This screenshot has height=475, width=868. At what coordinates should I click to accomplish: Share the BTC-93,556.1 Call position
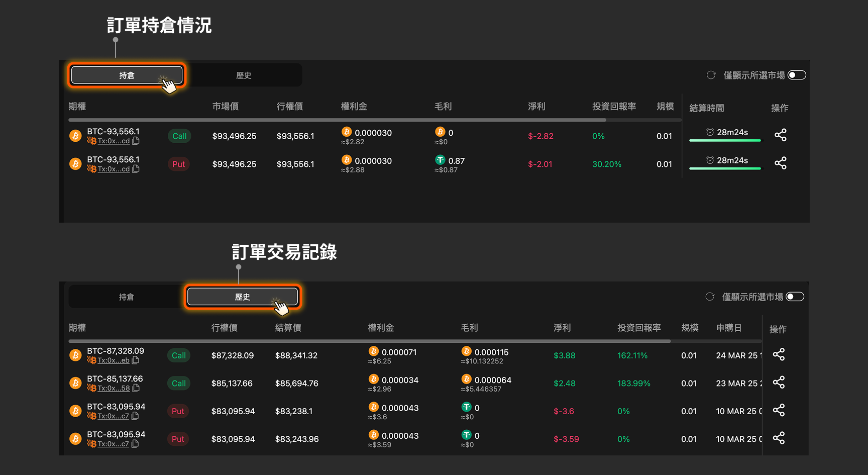click(x=780, y=135)
